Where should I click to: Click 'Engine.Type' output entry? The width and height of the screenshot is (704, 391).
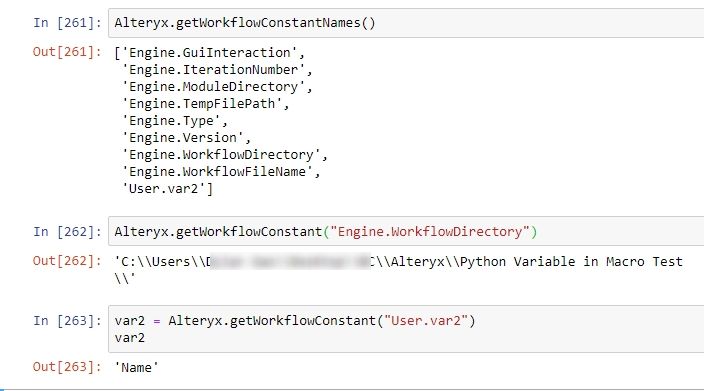coord(172,121)
